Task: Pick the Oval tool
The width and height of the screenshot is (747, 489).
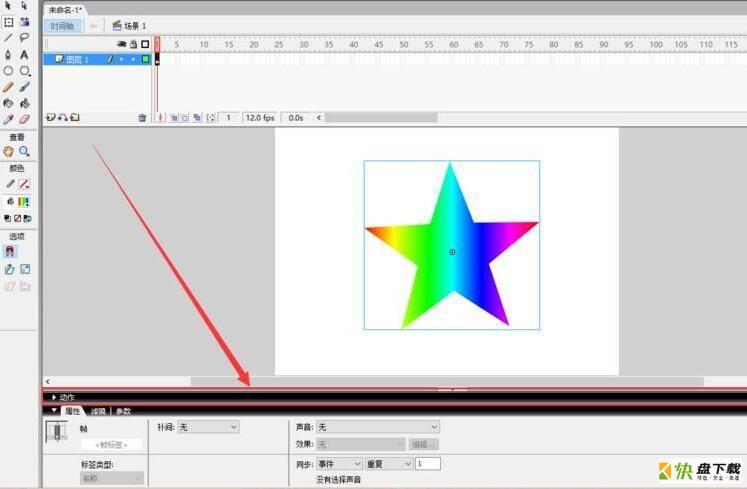Action: (x=9, y=71)
